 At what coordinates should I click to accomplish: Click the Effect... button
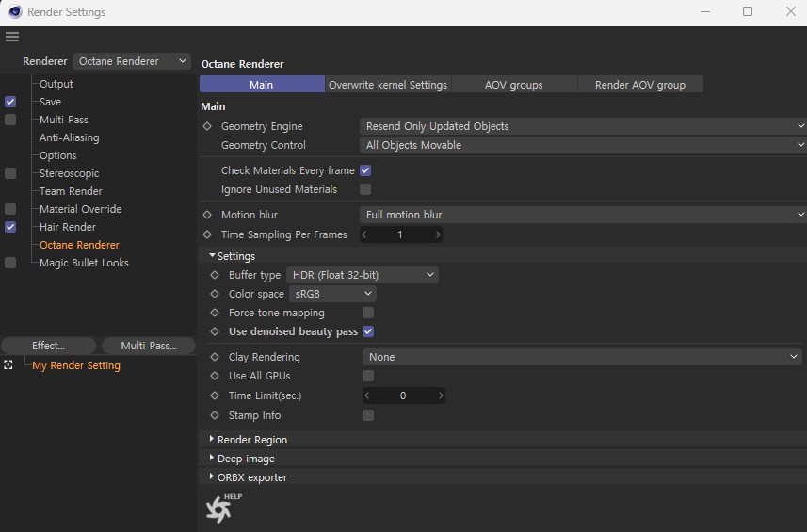(x=48, y=346)
